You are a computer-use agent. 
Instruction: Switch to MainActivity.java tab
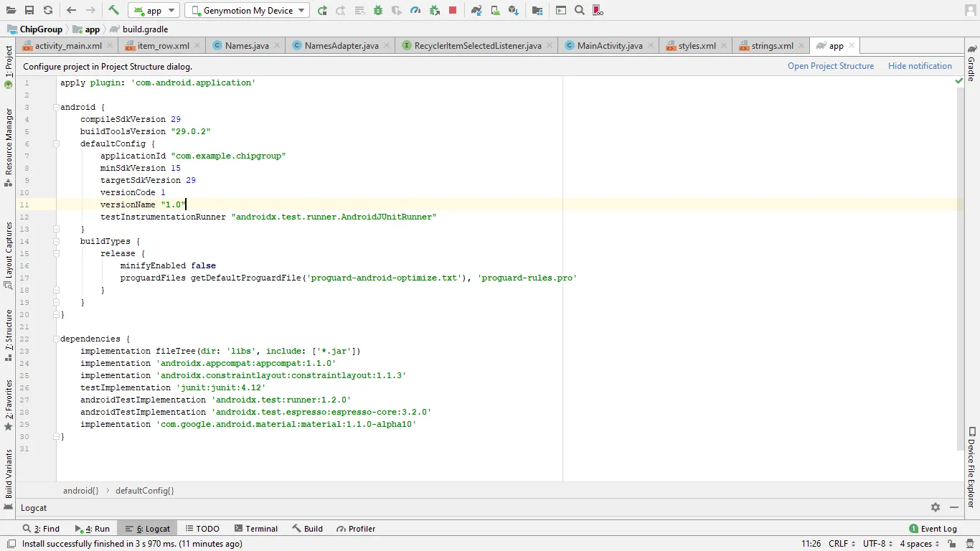point(609,45)
